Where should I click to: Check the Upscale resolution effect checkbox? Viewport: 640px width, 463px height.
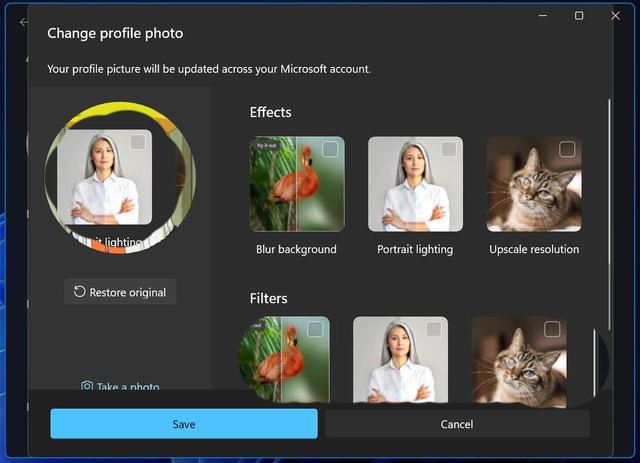[567, 150]
